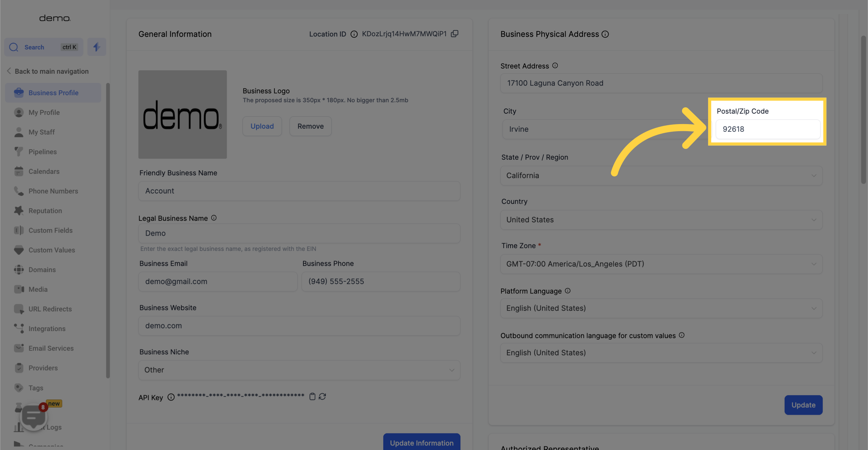Click the Postal/Zip Code field
This screenshot has width=868, height=450.
point(767,129)
